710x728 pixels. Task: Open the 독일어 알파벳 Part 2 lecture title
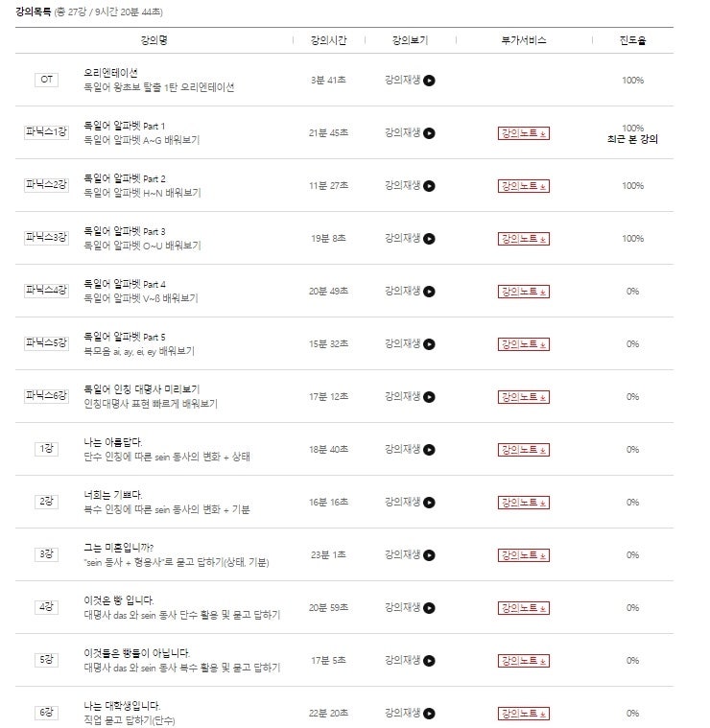point(125,178)
